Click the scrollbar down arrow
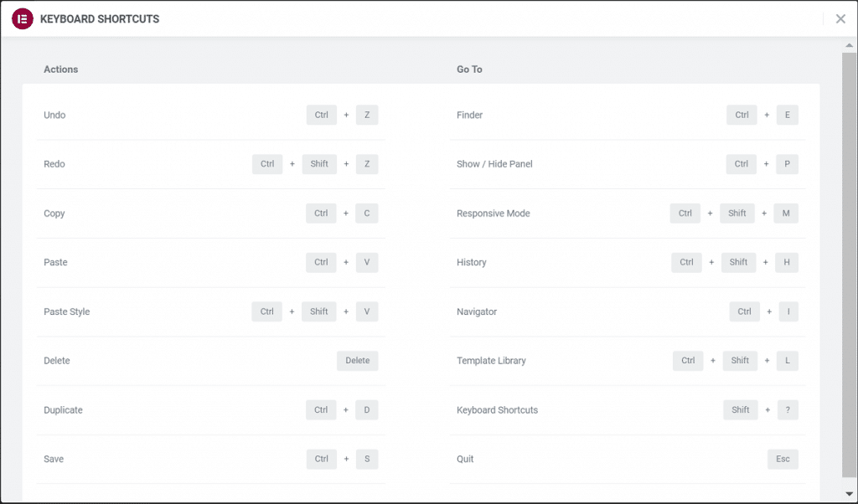Viewport: 858px width, 504px height. [x=850, y=494]
